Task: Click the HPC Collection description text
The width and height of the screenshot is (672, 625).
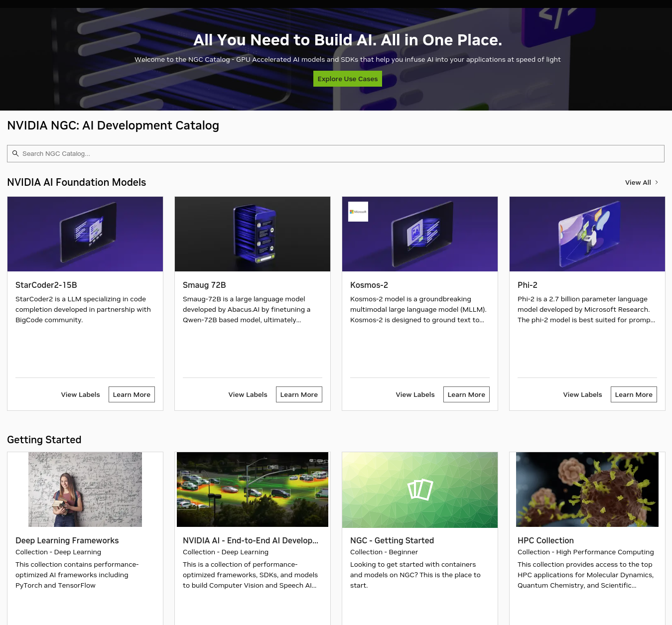Action: 586,575
